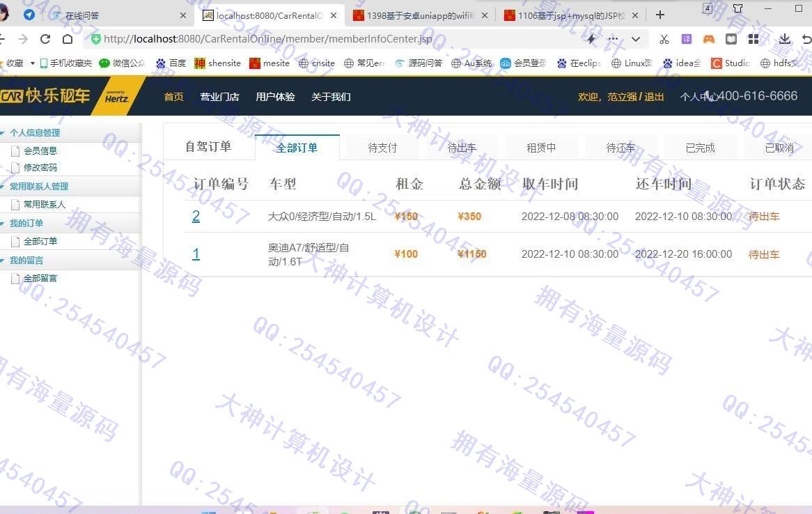Switch to the 1106基于jsp+mysql tab
812x514 pixels.
pos(572,15)
